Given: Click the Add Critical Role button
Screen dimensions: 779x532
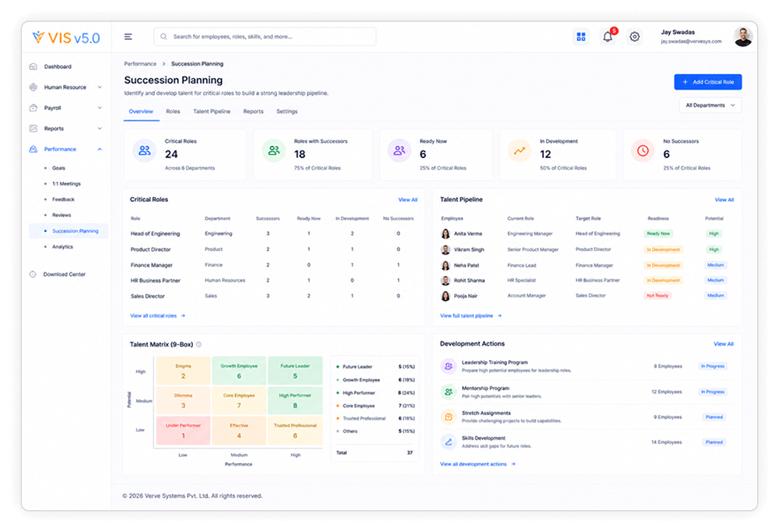Looking at the screenshot, I should click(x=708, y=82).
